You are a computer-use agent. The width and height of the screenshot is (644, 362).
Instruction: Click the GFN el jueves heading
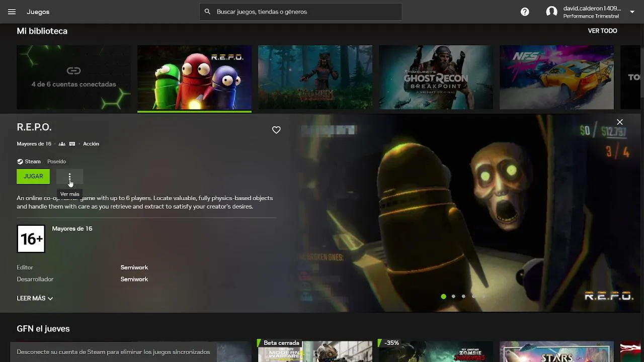click(43, 329)
